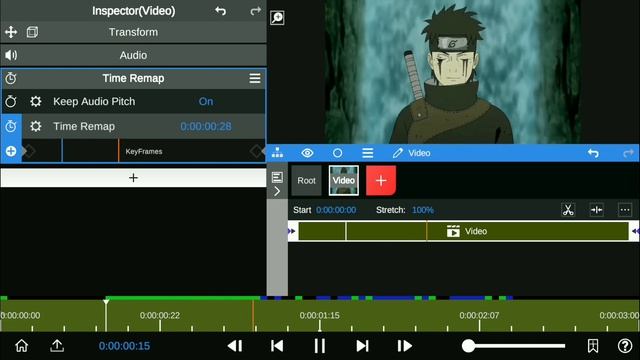Image resolution: width=640 pixels, height=360 pixels.
Task: Export project with share icon
Action: point(57,346)
